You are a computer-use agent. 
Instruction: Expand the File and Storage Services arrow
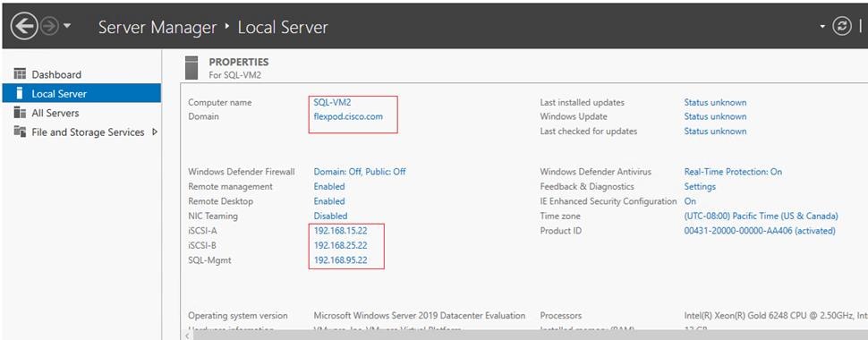[x=155, y=132]
